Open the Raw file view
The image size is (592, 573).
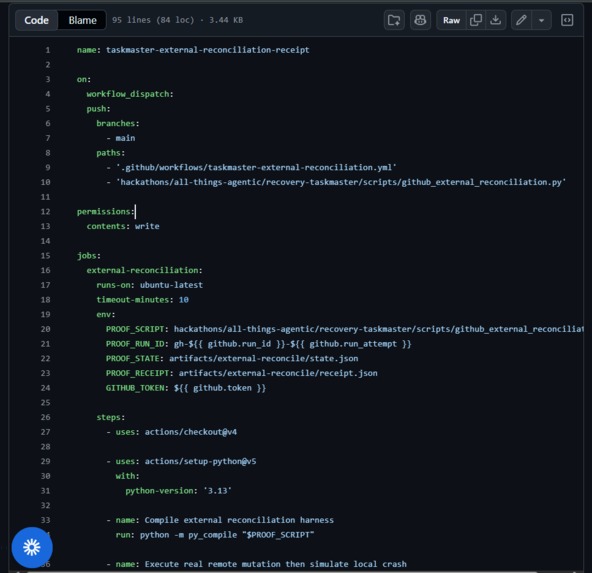tap(451, 20)
